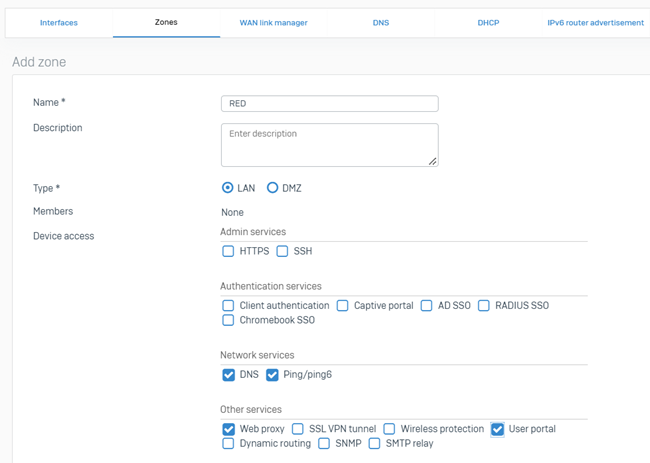Go to the DNS tab
650x463 pixels.
coord(380,22)
